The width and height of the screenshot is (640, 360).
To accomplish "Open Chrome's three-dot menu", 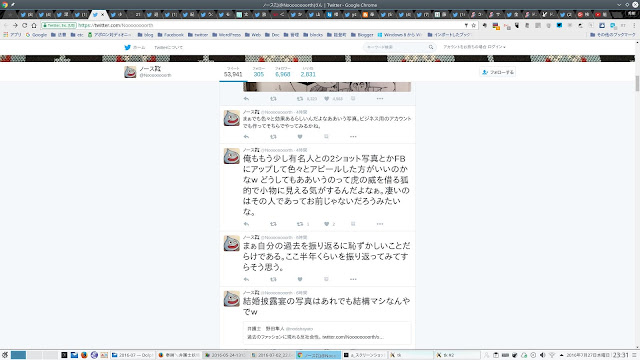I will [x=634, y=25].
